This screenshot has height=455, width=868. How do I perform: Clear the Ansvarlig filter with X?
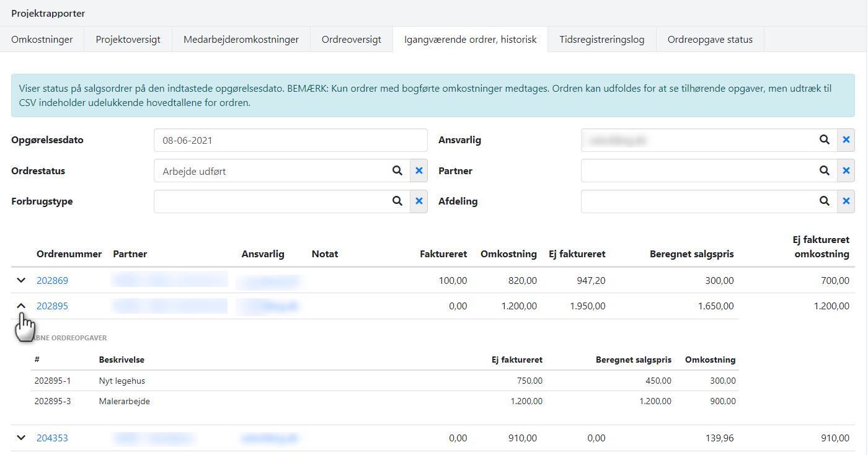point(846,140)
